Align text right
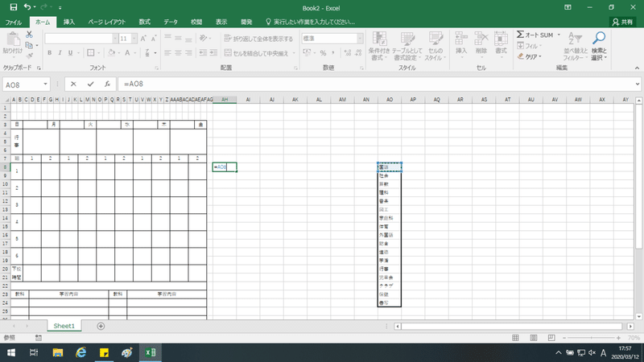The image size is (644, 362). 188,53
